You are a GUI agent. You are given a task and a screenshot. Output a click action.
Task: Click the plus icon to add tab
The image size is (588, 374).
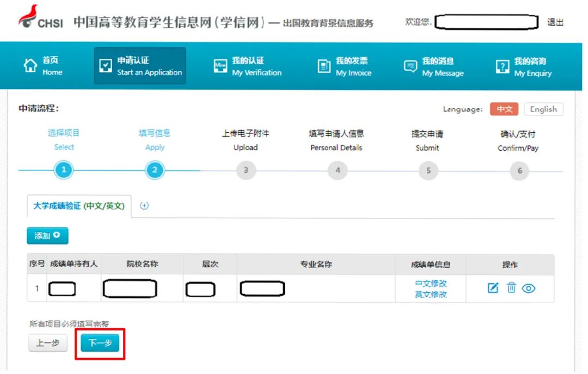(x=144, y=206)
